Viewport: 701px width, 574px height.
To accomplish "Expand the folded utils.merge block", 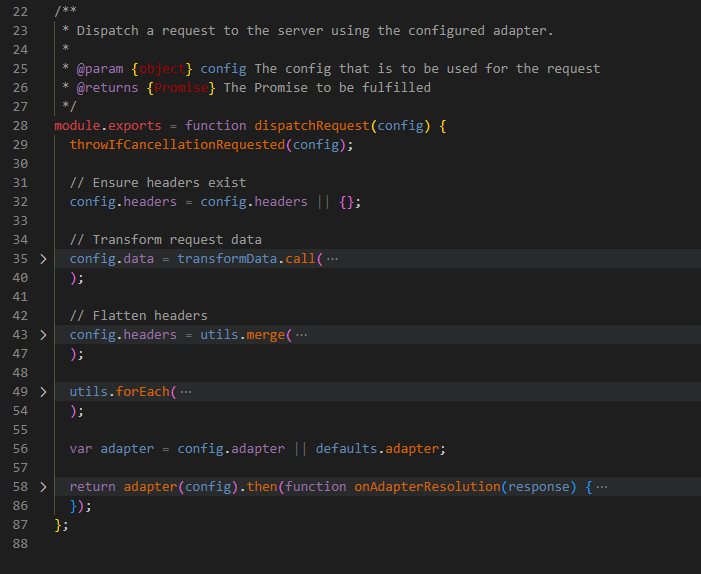I will point(42,335).
